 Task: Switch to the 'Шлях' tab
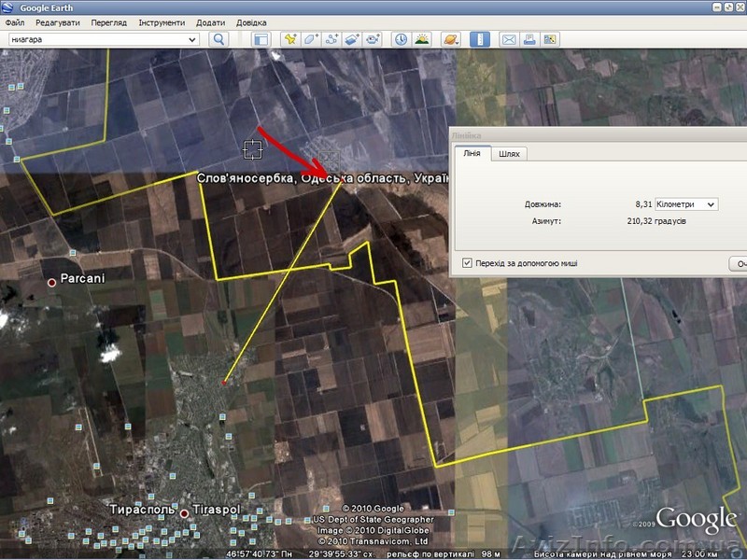point(510,153)
